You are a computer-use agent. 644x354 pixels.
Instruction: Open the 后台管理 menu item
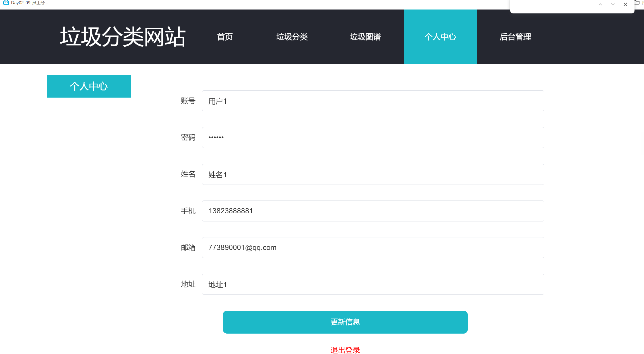point(515,37)
